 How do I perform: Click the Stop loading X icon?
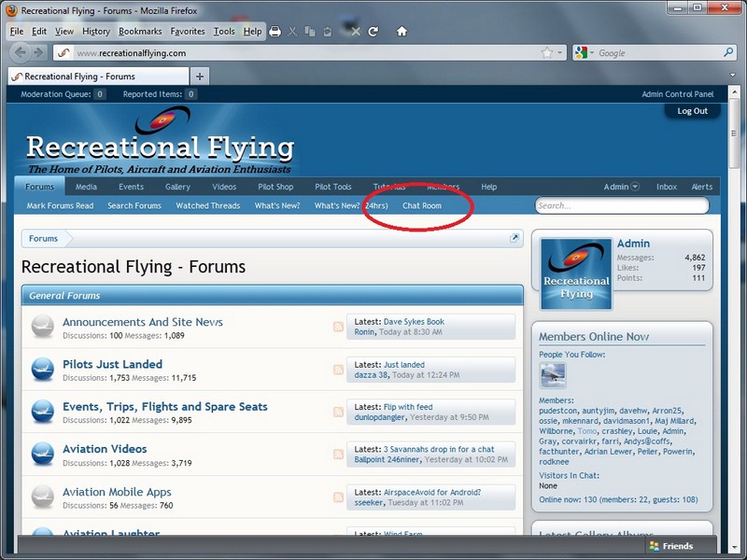click(356, 32)
